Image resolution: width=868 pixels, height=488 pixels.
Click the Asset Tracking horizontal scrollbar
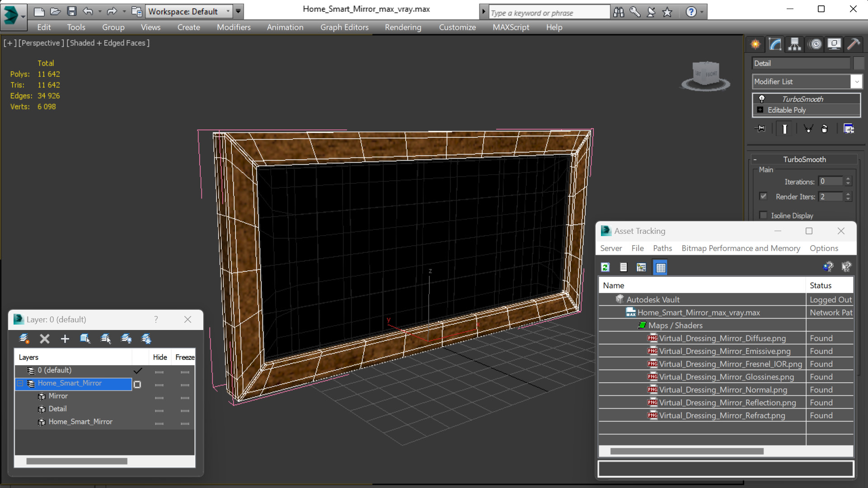tap(687, 451)
